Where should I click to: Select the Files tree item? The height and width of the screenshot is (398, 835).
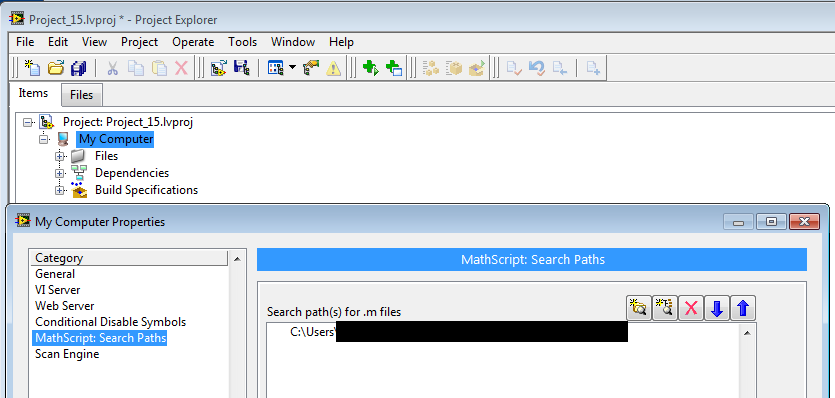107,156
